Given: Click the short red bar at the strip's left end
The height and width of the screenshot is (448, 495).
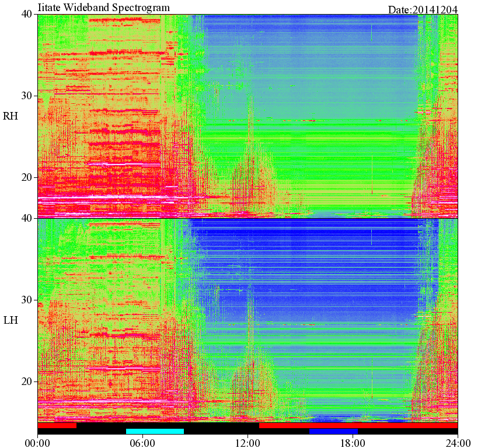Looking at the screenshot, I should (x=57, y=425).
